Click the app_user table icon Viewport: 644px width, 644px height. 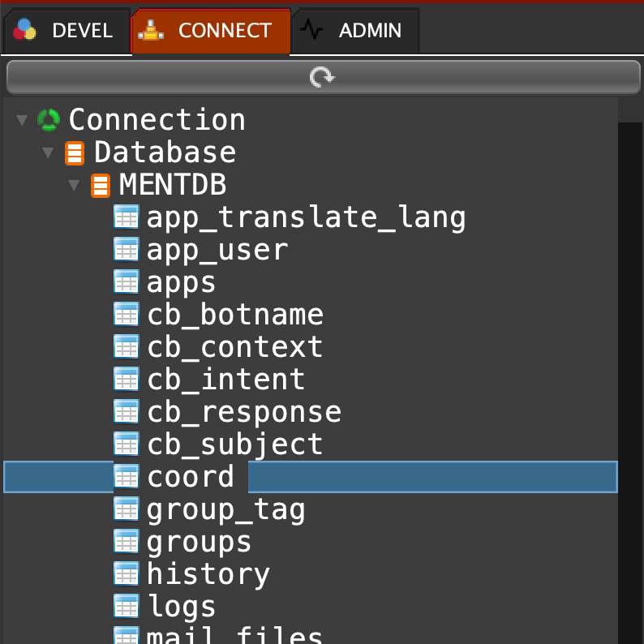[x=126, y=250]
